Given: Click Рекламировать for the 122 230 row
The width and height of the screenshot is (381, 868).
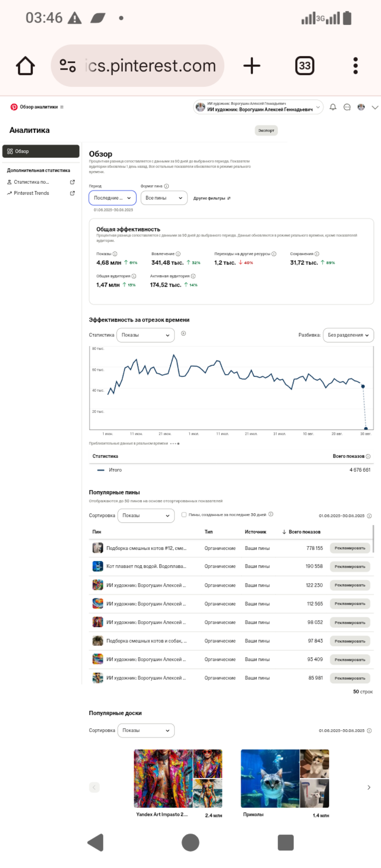Looking at the screenshot, I should click(350, 585).
